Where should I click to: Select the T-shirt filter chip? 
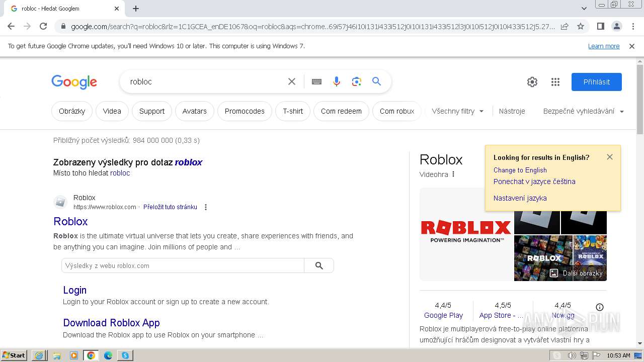(293, 111)
